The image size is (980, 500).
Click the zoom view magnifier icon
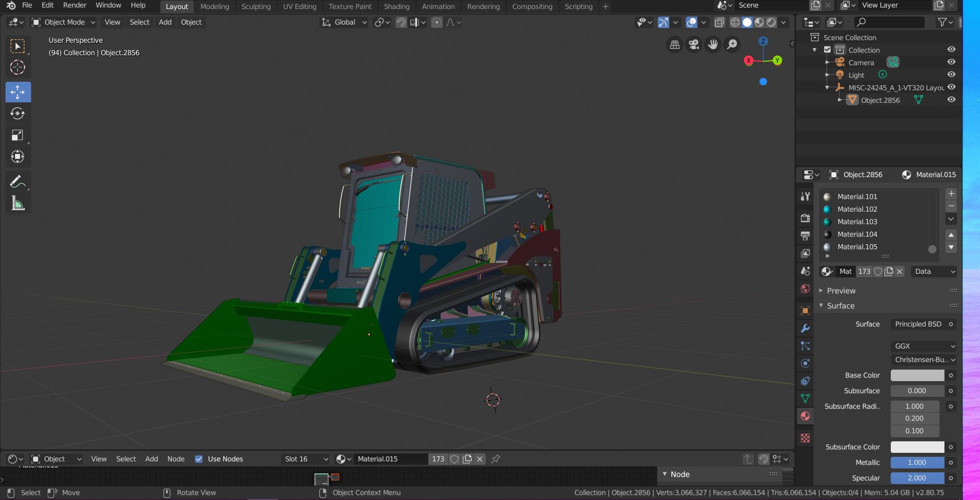pos(732,45)
